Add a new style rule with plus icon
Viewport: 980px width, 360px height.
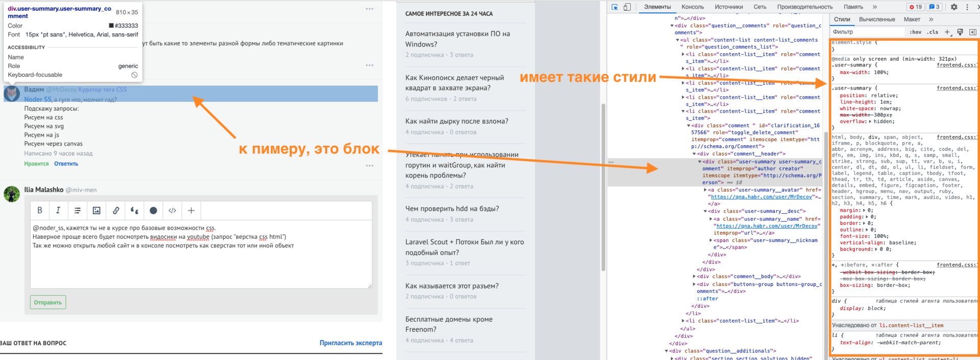click(947, 32)
